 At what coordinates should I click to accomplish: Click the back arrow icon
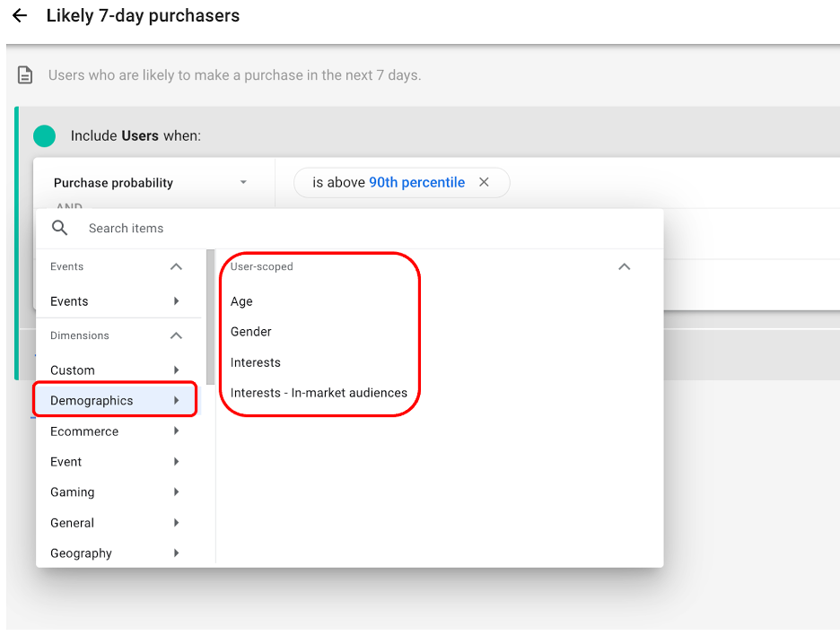pos(20,16)
